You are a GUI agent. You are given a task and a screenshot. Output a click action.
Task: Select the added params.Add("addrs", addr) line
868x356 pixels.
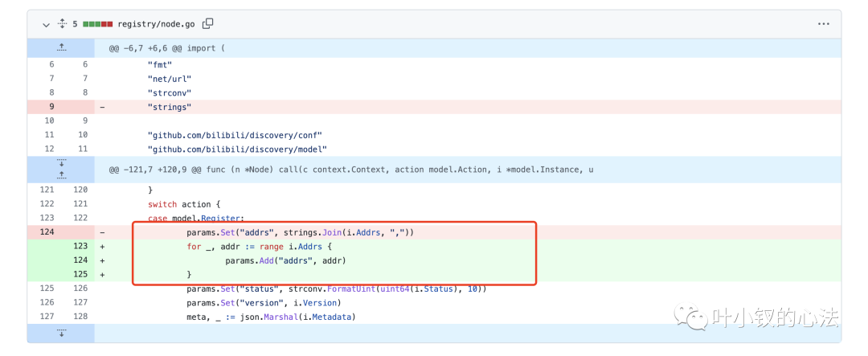click(x=285, y=260)
